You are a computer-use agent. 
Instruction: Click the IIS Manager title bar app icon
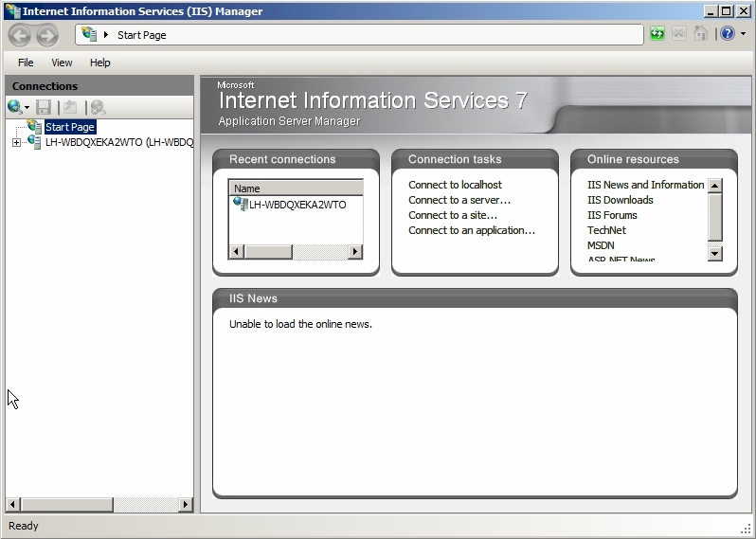click(x=13, y=10)
